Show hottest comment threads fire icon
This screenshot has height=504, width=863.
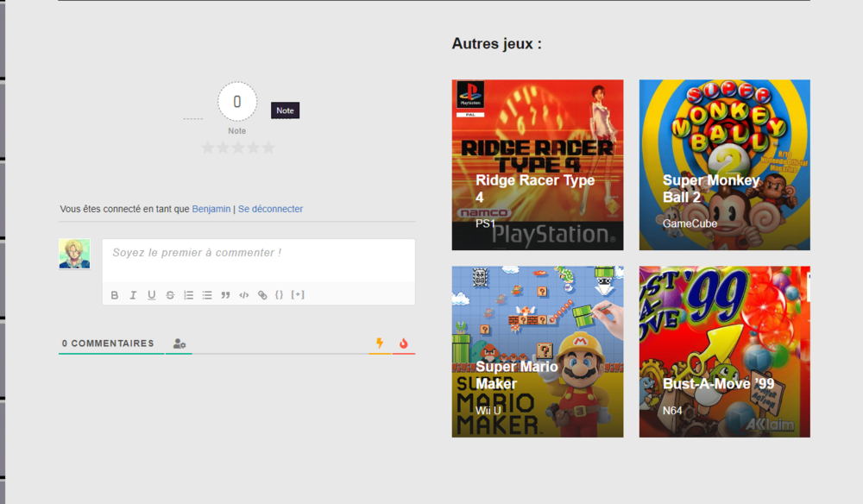(x=403, y=343)
